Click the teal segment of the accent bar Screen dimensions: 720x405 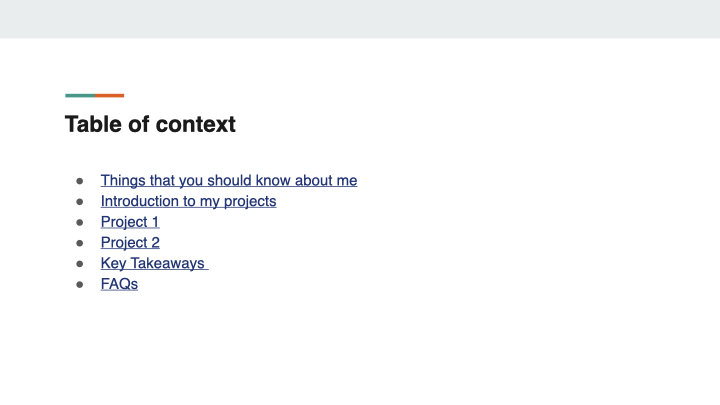point(80,96)
